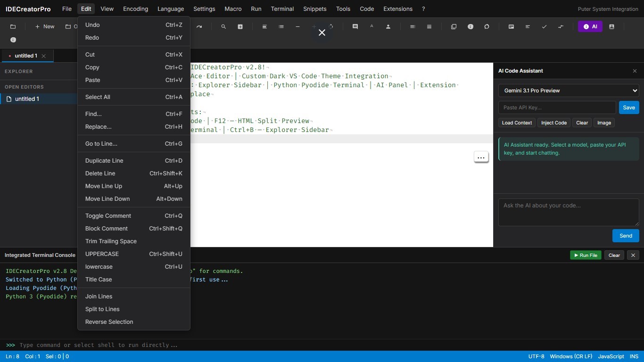Click the AI panel Clear button

(582, 123)
